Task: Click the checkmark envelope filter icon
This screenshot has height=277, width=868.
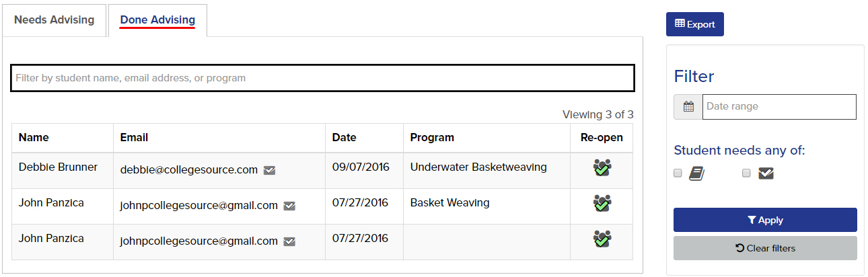Action: (x=766, y=173)
